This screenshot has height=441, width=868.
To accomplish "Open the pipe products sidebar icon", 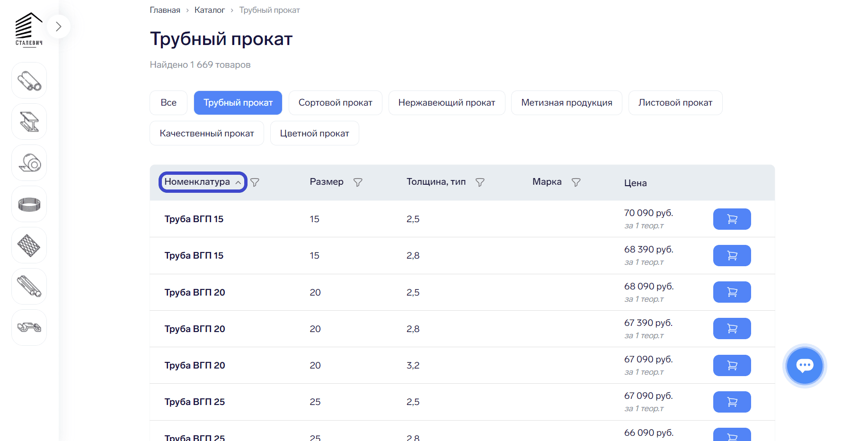I will click(x=29, y=81).
